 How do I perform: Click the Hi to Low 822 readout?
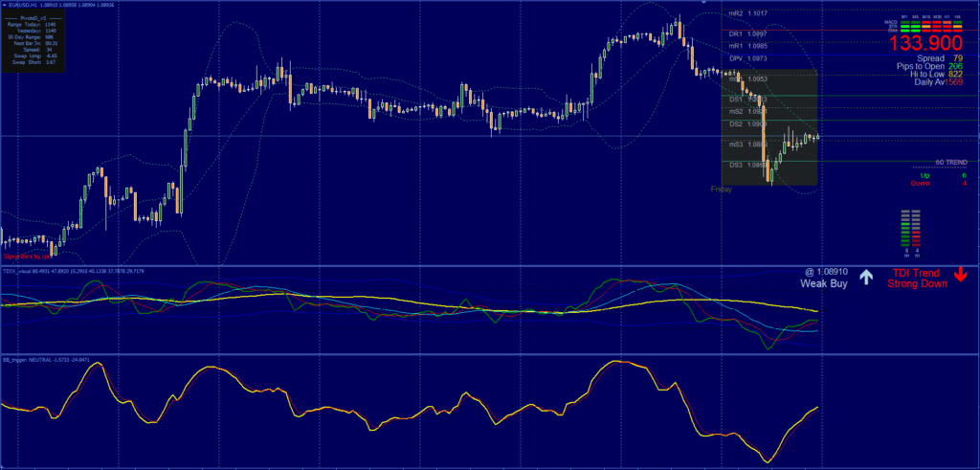pos(936,75)
